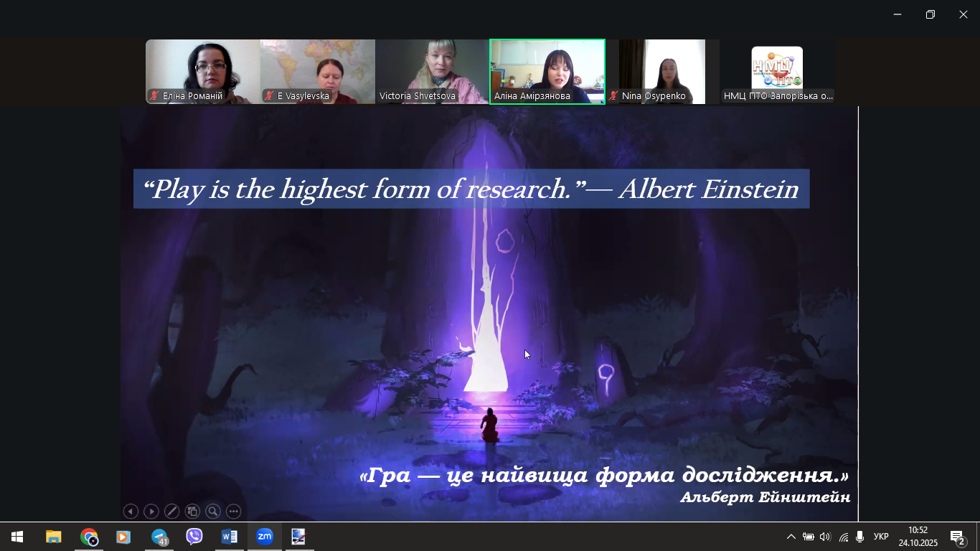Go to the previous slide in the slideshow
Screen dimensions: 980x551
131,512
